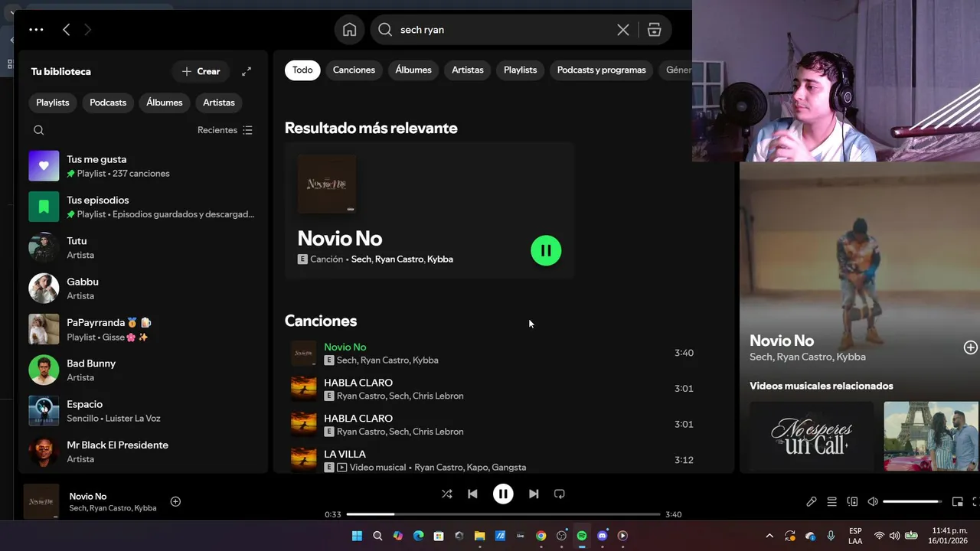Viewport: 980px width, 551px height.
Task: Open Microsoft Edge from the taskbar
Action: coord(418,536)
